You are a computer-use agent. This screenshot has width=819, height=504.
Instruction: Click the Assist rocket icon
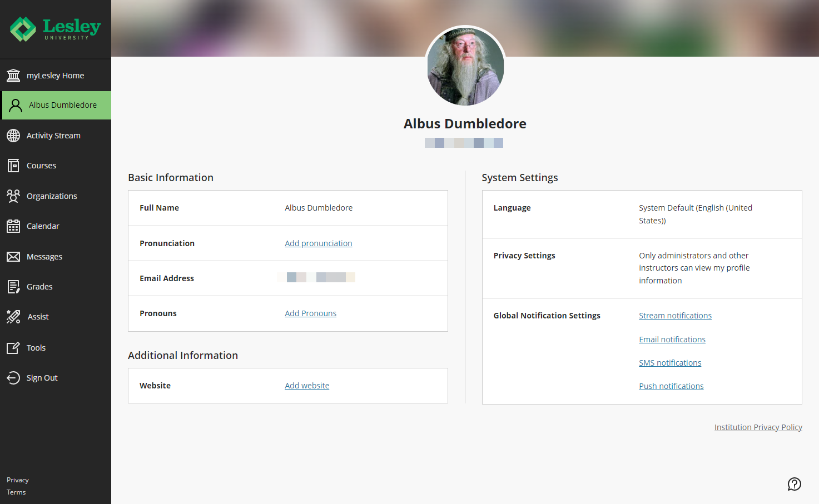pyautogui.click(x=13, y=317)
